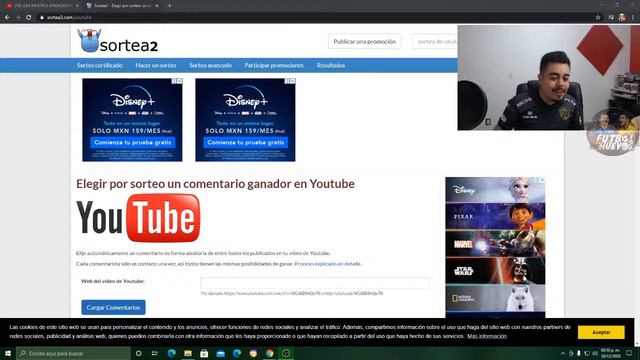Open File Explorer from the taskbar
Image resolution: width=640 pixels, height=360 pixels.
click(188, 353)
